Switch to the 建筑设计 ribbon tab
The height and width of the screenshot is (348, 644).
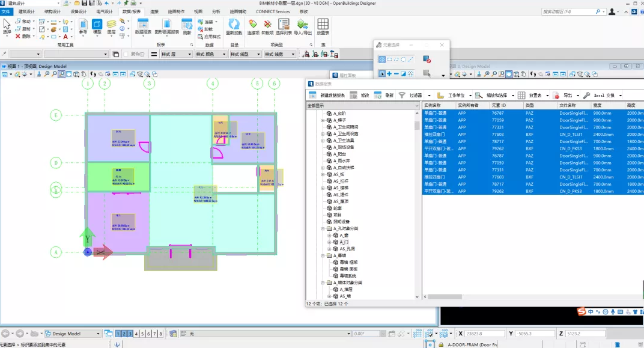(x=26, y=11)
